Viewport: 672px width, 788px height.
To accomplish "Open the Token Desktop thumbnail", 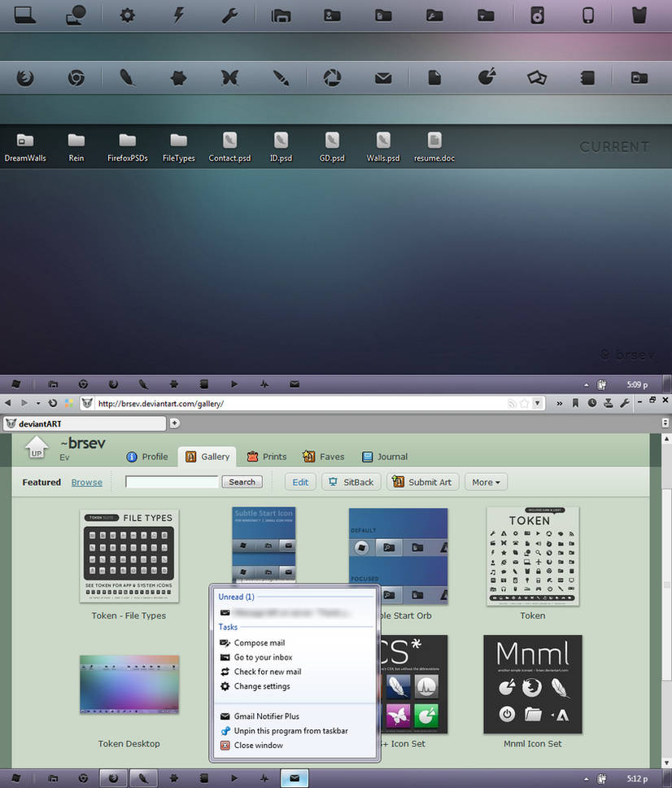I will [129, 684].
